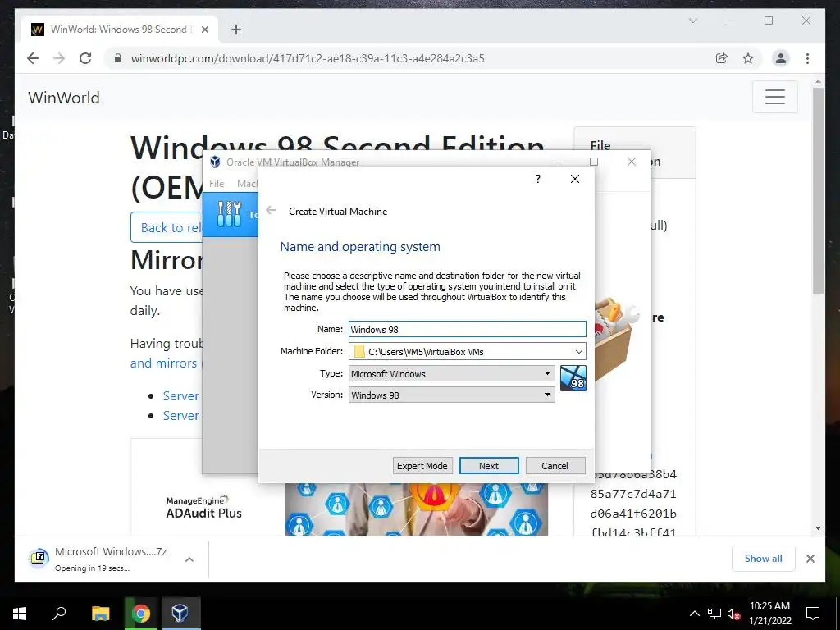Click the Windows 98 OS icon
The image size is (840, 630).
(573, 378)
